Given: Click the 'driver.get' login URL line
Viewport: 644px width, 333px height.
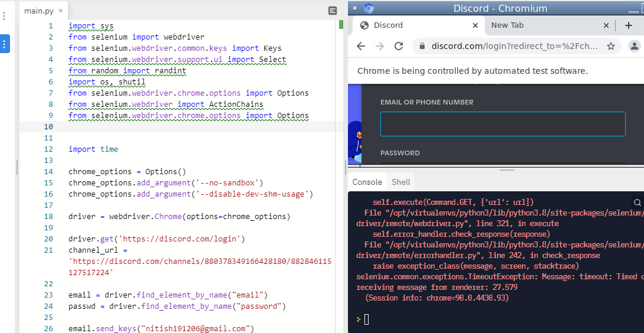Looking at the screenshot, I should (x=157, y=239).
